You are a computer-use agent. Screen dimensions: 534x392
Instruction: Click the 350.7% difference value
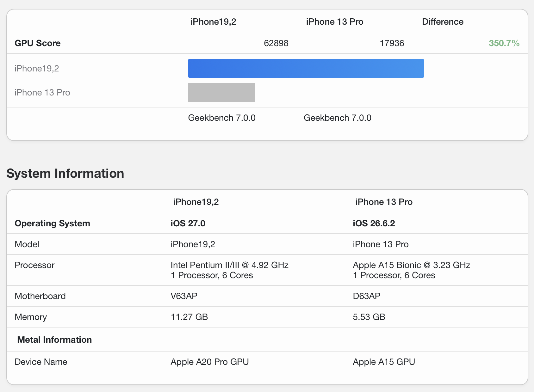coord(504,43)
